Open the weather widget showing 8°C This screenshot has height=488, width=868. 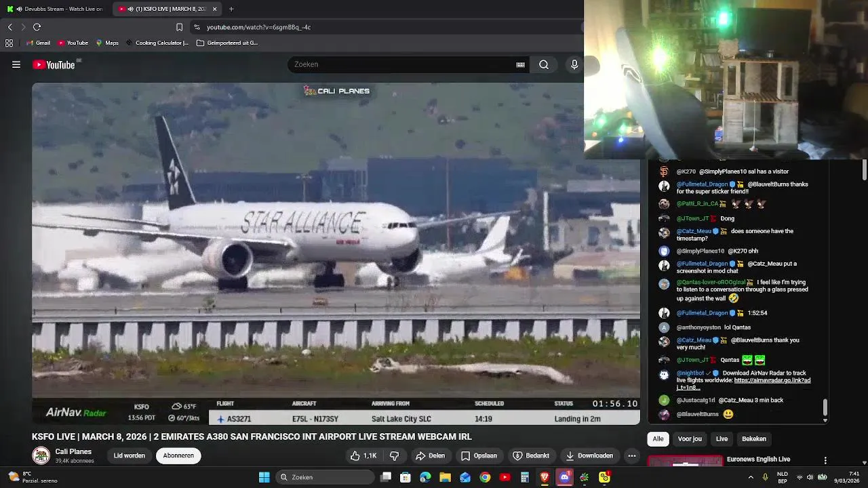tap(33, 477)
